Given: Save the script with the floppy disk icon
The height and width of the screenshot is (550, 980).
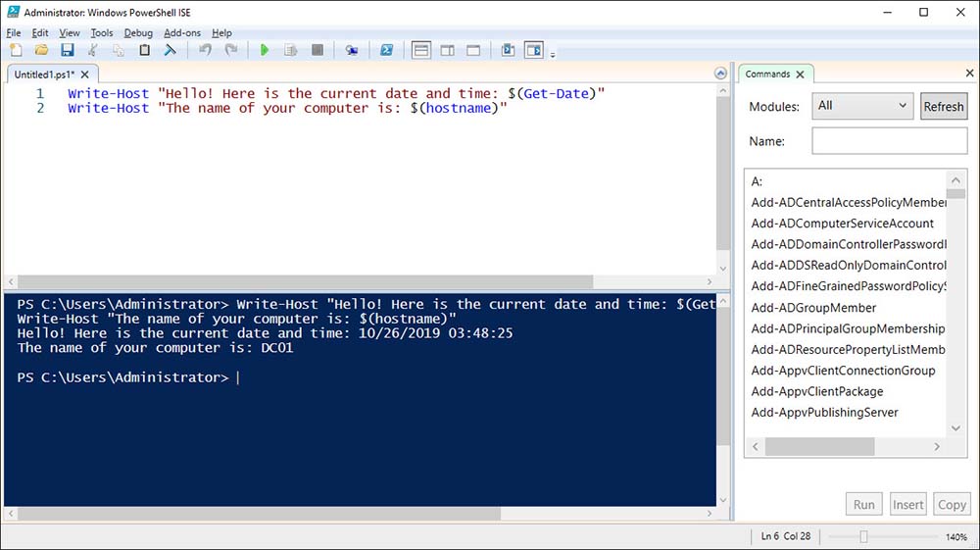Looking at the screenshot, I should point(67,50).
